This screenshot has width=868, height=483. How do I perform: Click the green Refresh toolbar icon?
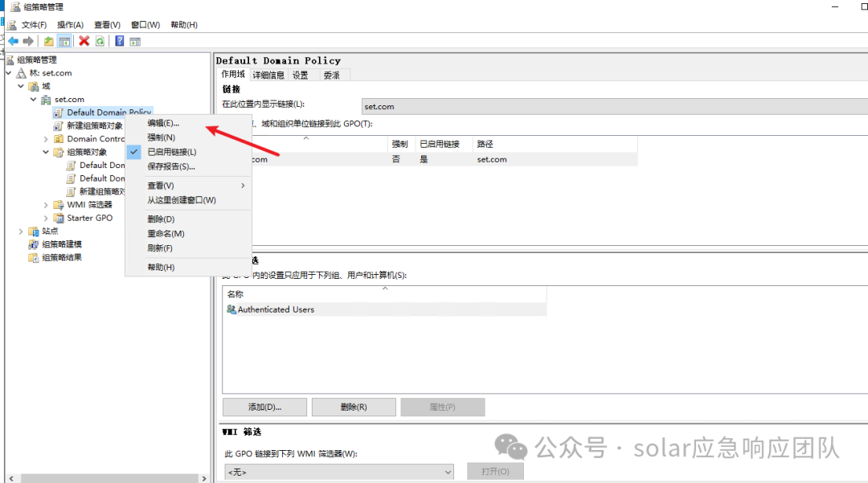[x=100, y=41]
